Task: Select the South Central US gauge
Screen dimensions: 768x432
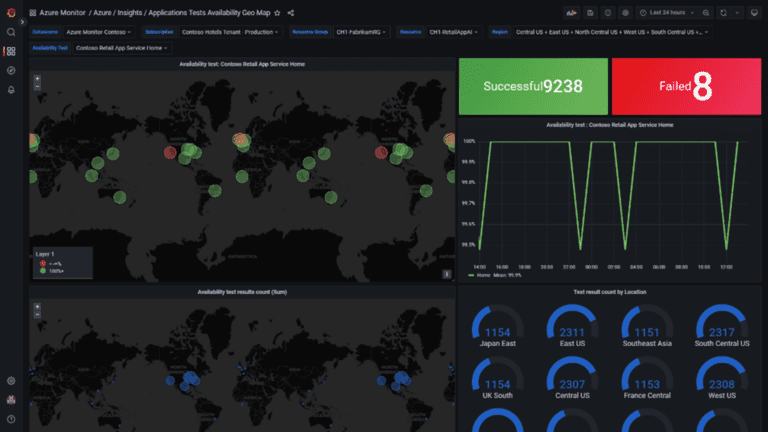Action: (x=722, y=326)
